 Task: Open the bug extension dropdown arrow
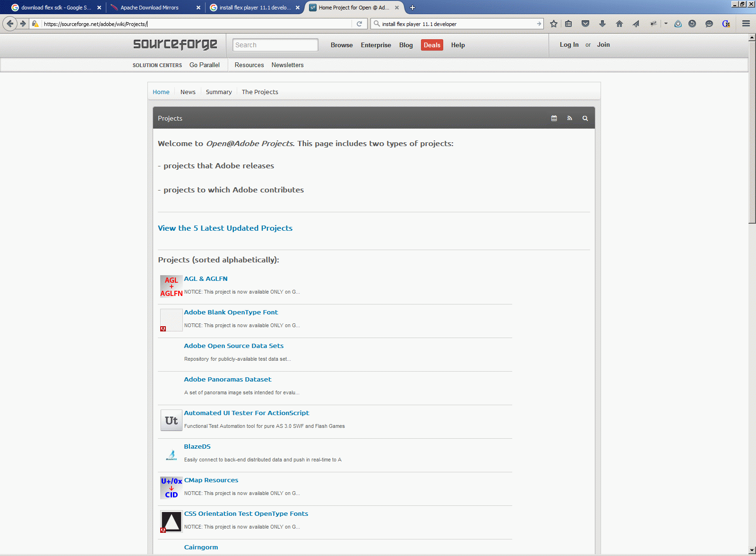point(666,24)
